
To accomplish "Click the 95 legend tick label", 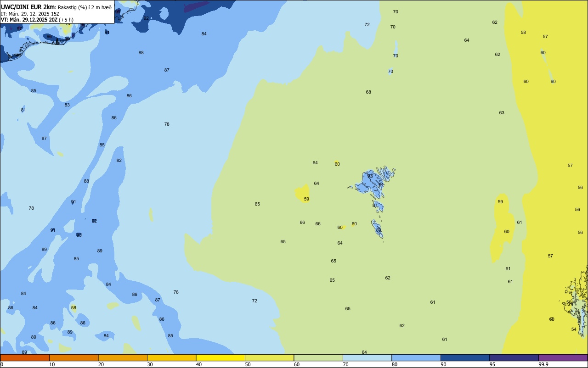I will (492, 364).
